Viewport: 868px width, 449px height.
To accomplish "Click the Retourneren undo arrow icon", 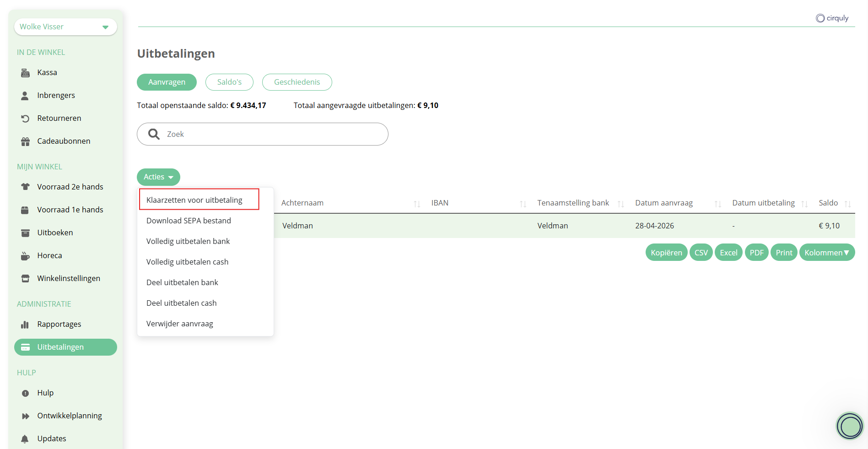I will [25, 119].
